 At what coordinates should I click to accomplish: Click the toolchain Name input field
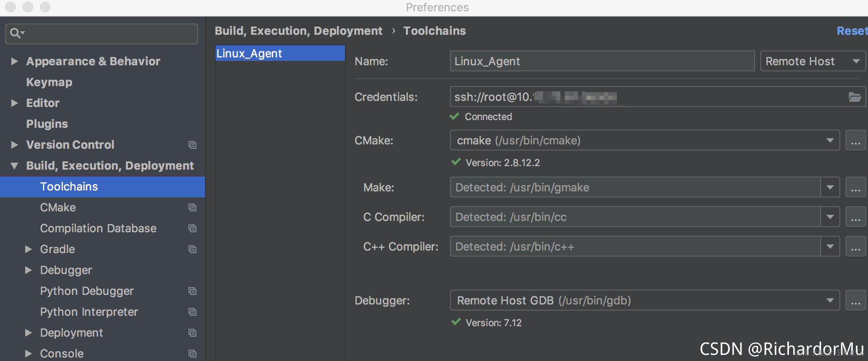pos(602,61)
